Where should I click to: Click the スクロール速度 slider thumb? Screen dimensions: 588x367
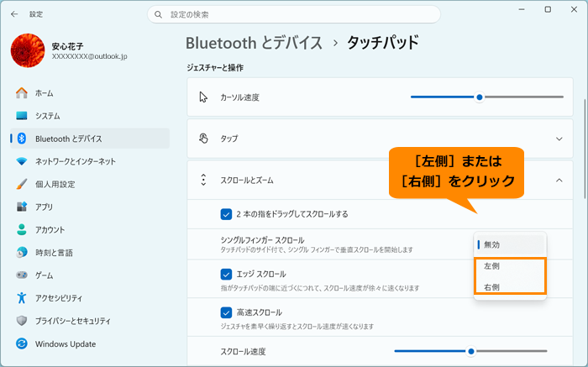(471, 351)
